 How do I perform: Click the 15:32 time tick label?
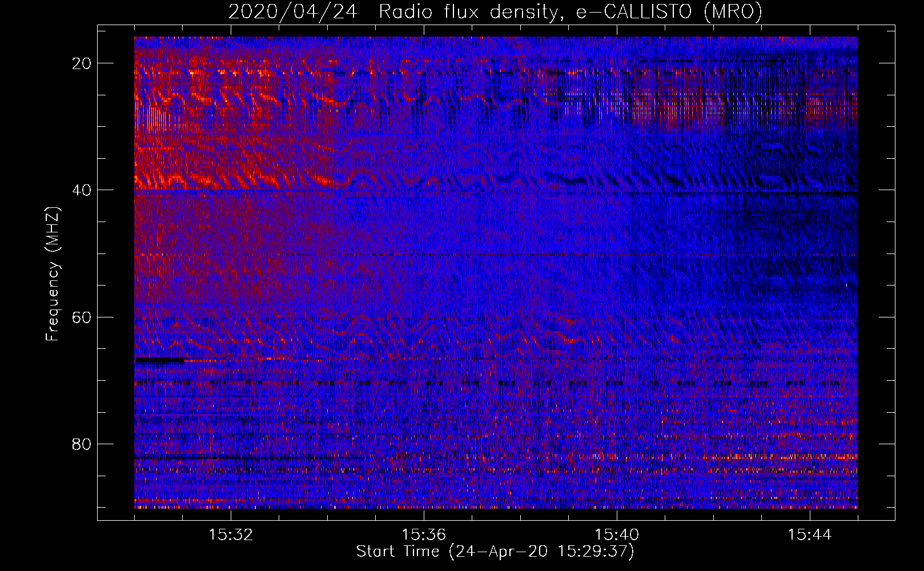[231, 535]
